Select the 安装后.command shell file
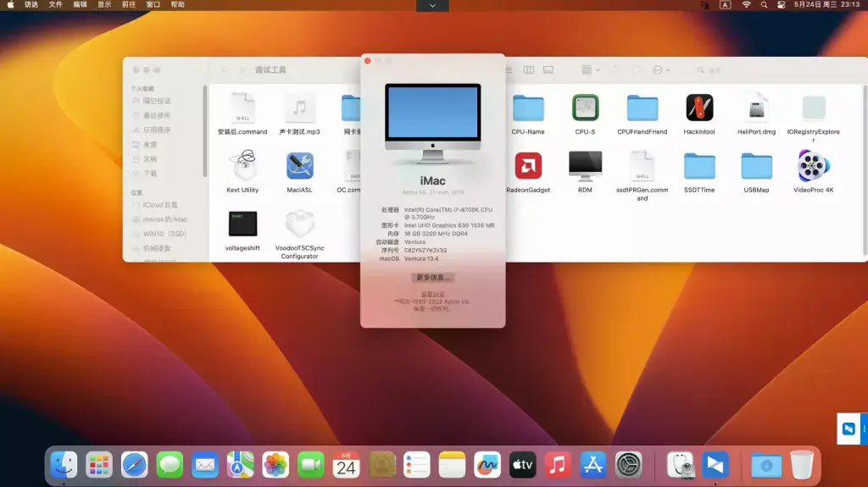 pyautogui.click(x=242, y=108)
